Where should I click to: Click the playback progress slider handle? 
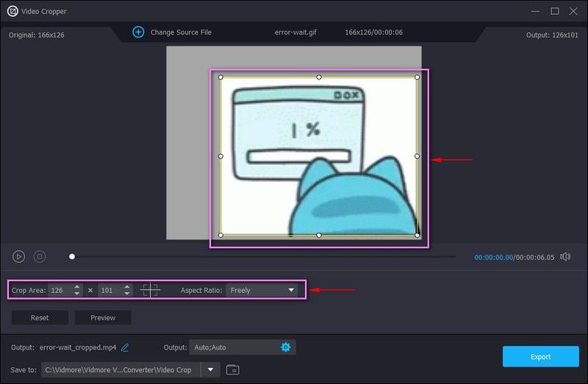72,257
